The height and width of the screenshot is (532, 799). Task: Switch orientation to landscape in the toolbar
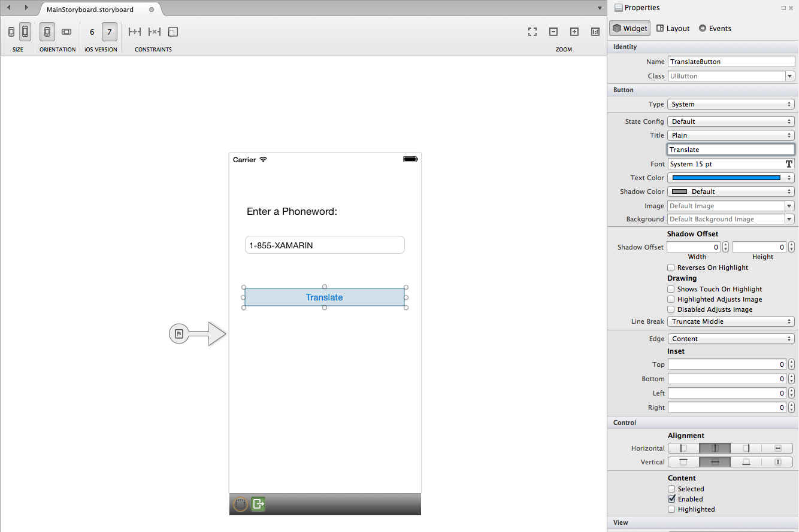(x=66, y=32)
